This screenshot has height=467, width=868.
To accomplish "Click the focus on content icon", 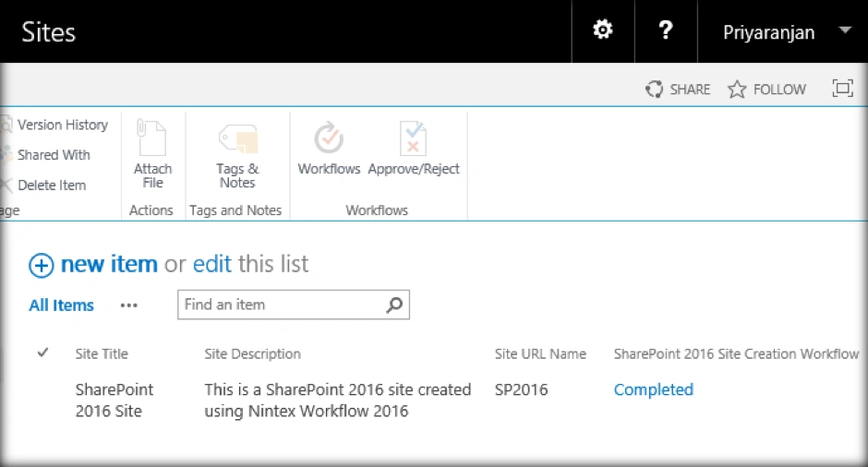I will click(842, 89).
